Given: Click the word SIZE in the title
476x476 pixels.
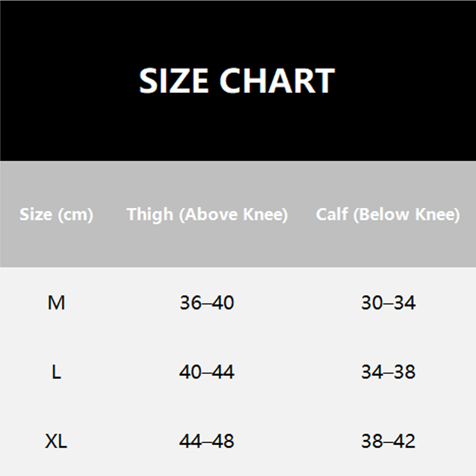Looking at the screenshot, I should [174, 81].
